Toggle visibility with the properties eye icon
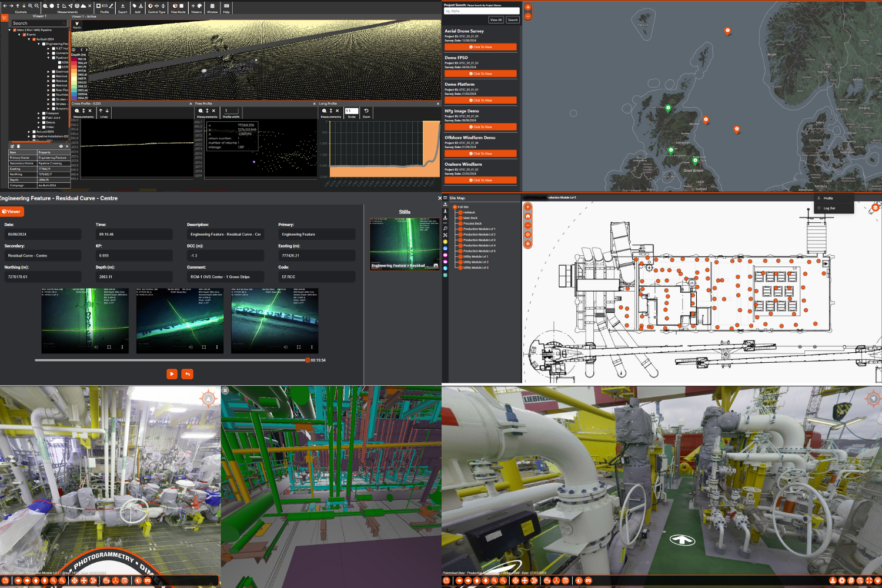The image size is (882, 588). (x=61, y=146)
